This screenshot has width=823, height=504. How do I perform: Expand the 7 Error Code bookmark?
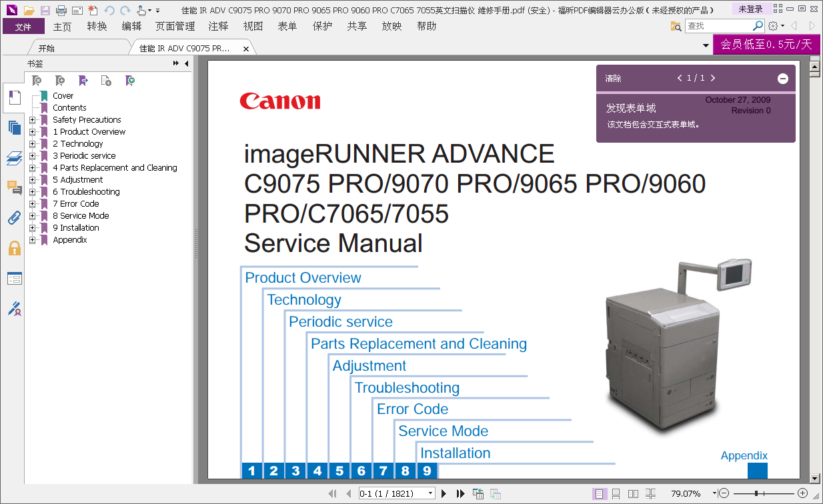click(x=32, y=204)
